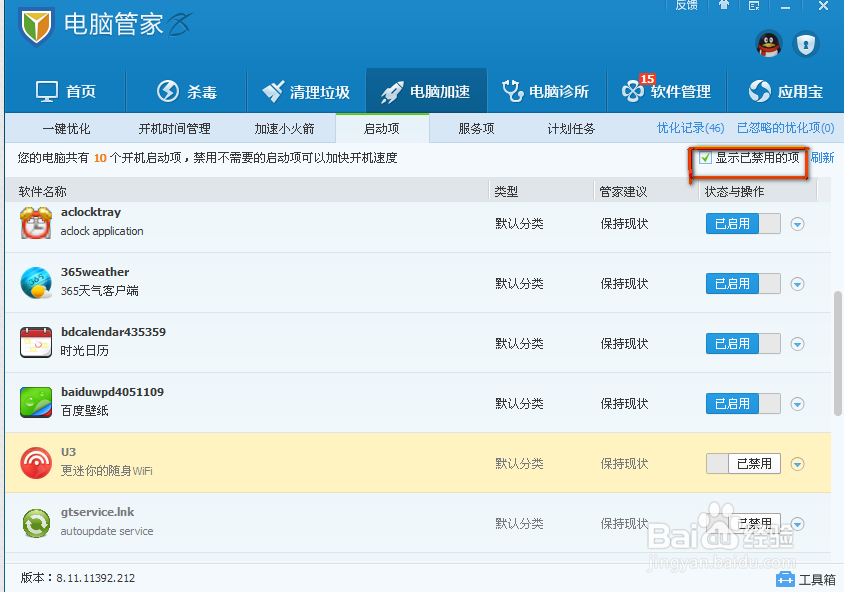The height and width of the screenshot is (592, 844).
Task: Switch to the 服务项 tab
Action: tap(476, 129)
